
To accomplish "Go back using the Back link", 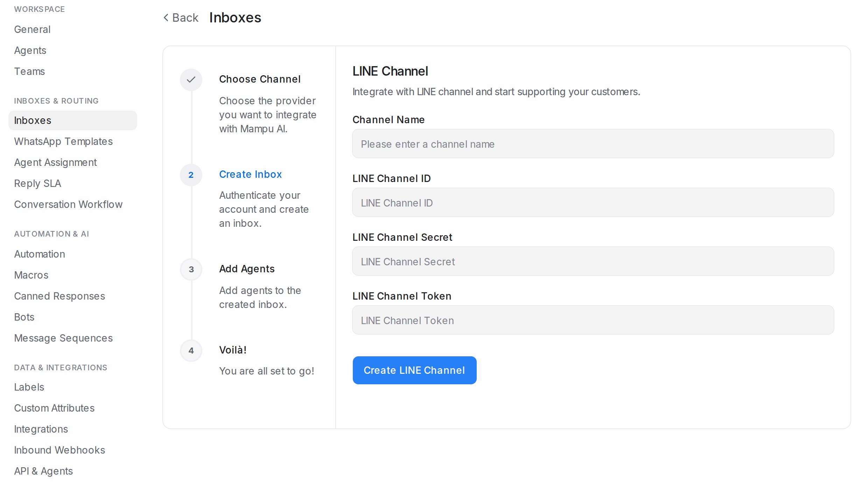I will point(181,17).
